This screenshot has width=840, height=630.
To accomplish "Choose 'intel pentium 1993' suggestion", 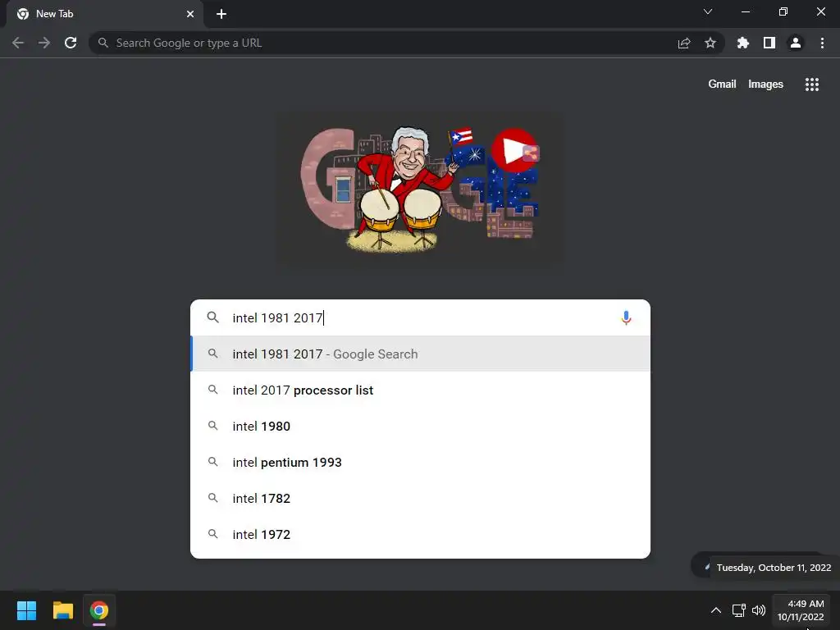I will [x=421, y=463].
